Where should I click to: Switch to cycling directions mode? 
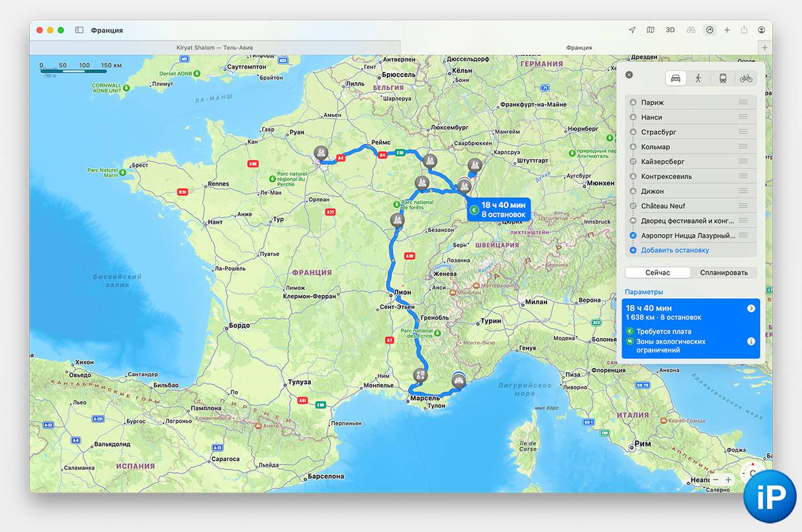click(746, 78)
